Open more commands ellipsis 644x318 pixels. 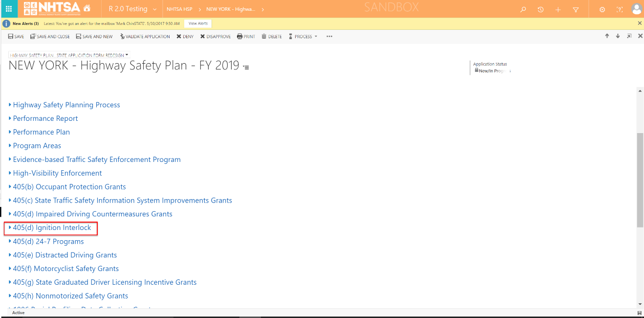pos(329,36)
